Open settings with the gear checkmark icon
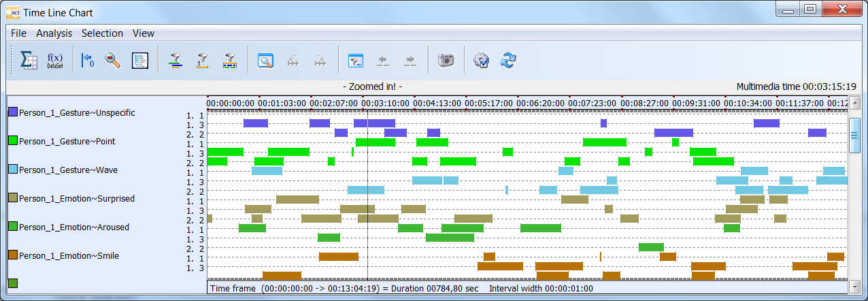Screen dimensions: 868x301 [x=481, y=61]
